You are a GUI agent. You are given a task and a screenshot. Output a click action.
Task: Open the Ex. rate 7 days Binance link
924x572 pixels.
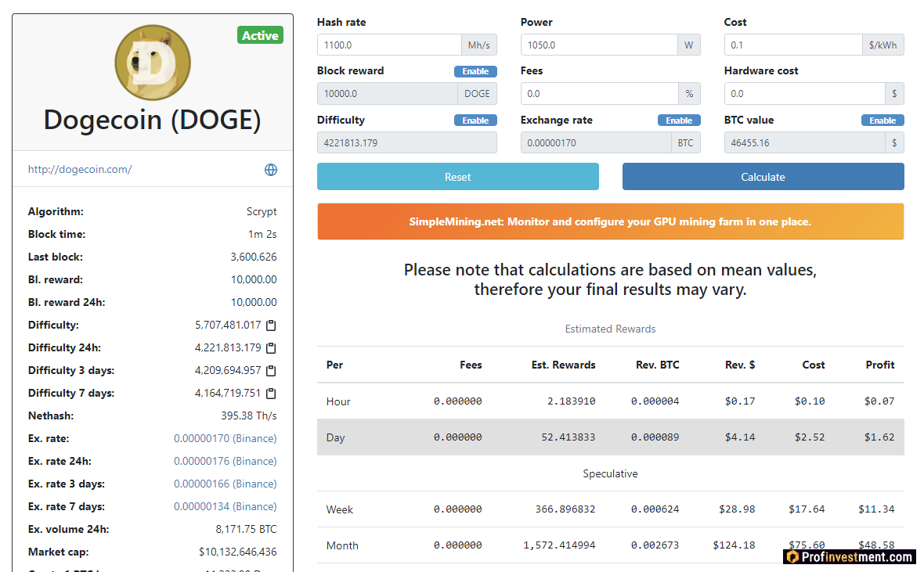[225, 507]
